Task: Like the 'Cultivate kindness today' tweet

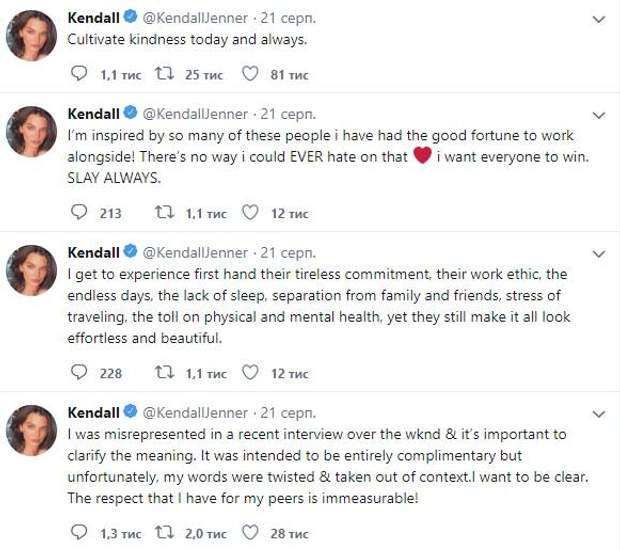Action: 250,73
